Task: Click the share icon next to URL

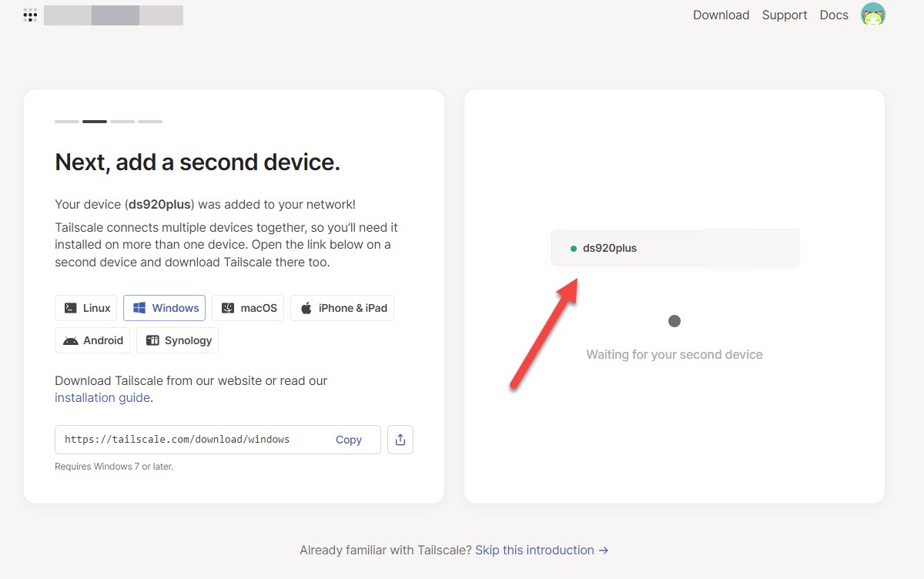Action: tap(400, 440)
